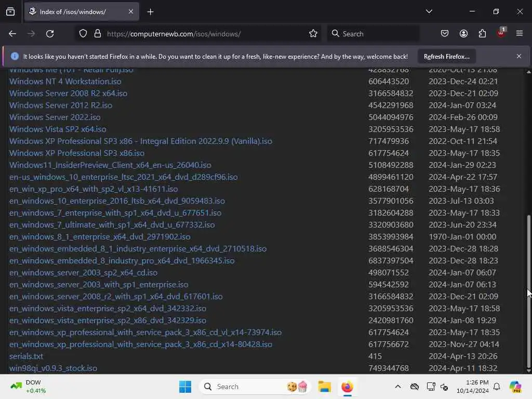Open en_windows_vista_enterprise_sp2_x64 iso link
The height and width of the screenshot is (399, 532).
[x=108, y=309]
